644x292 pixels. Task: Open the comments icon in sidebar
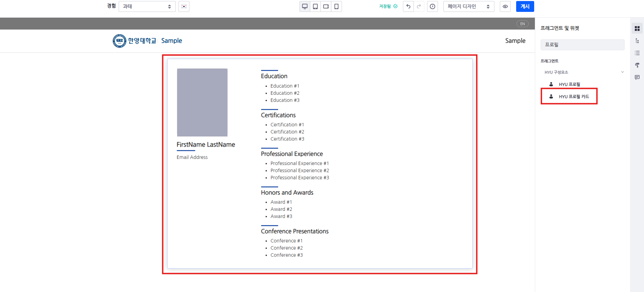click(637, 77)
